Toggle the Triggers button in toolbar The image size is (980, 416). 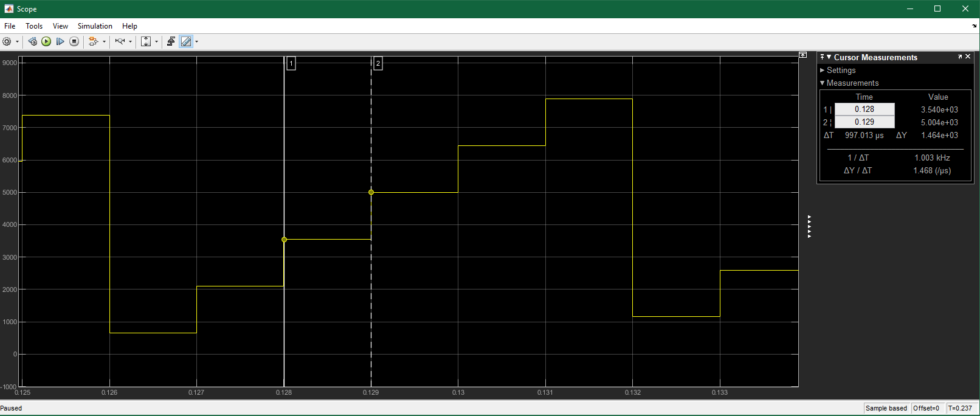click(x=171, y=41)
